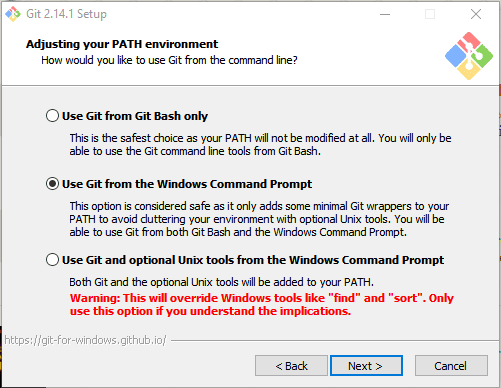Click the safest choice description text

tap(260, 145)
